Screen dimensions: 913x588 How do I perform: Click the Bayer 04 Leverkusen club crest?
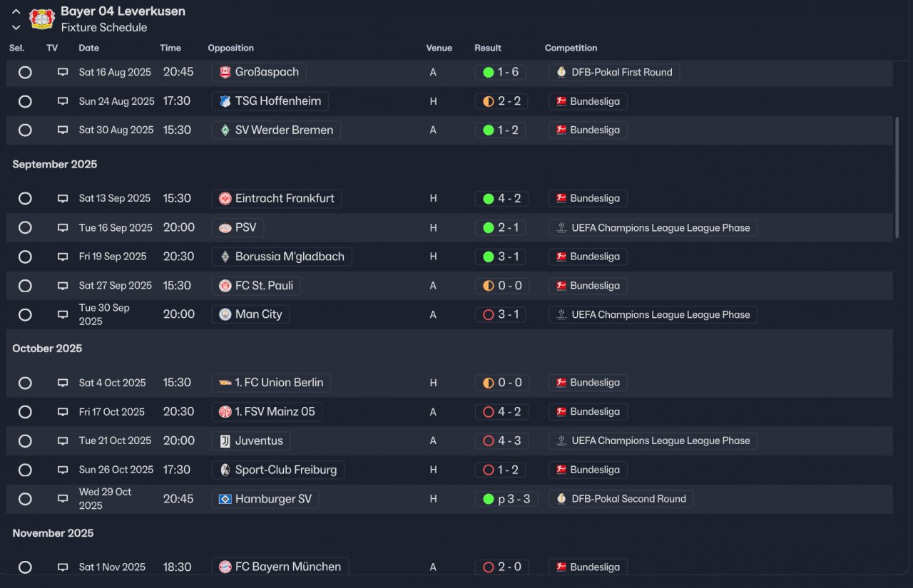coord(42,19)
